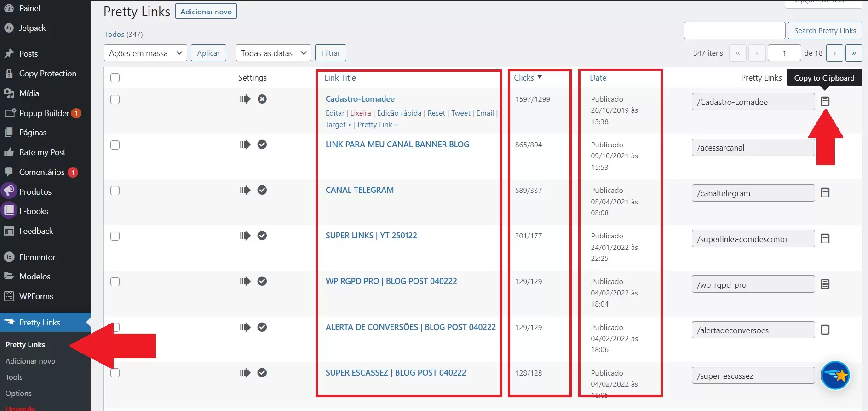
Task: Click the E-books book icon
Action: point(9,210)
